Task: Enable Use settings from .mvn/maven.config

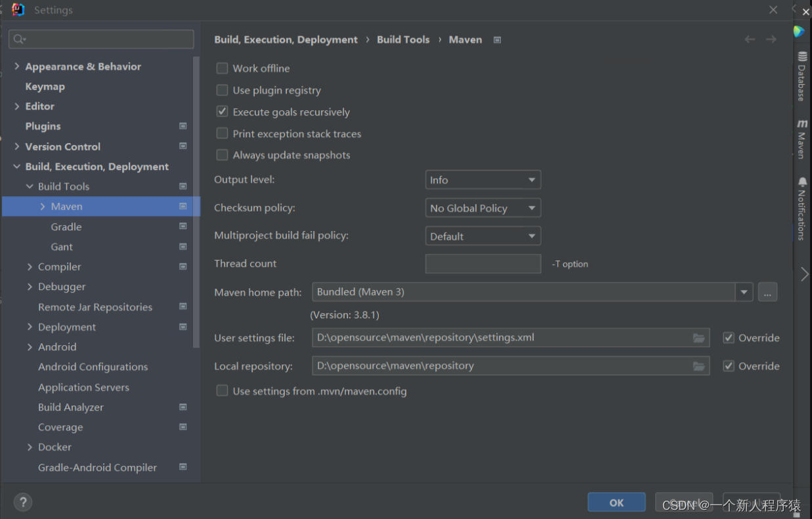Action: [223, 391]
